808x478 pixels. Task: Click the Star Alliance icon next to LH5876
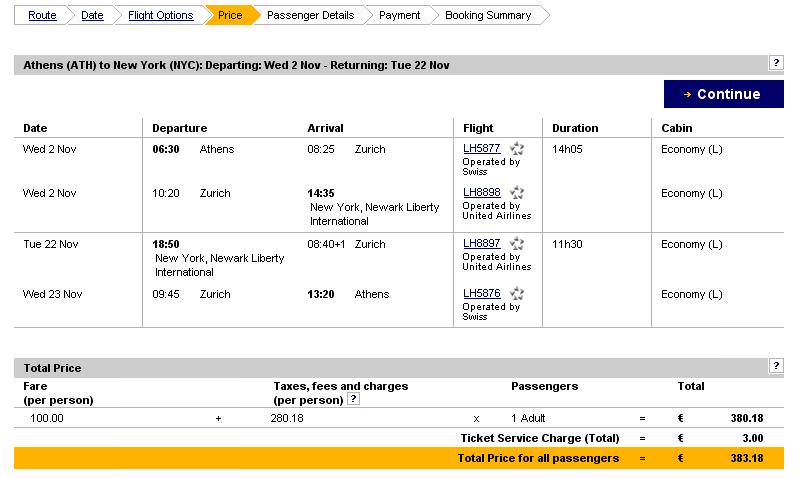coord(517,294)
